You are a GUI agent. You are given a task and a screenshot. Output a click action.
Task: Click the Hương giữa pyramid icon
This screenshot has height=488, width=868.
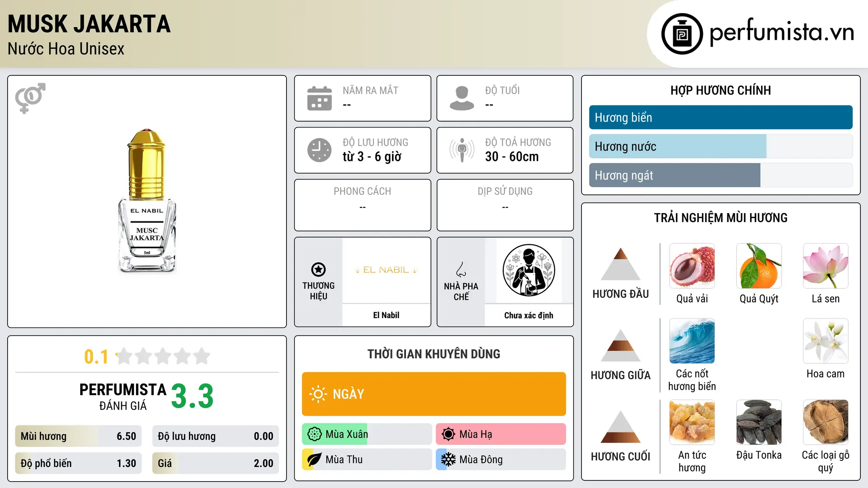pyautogui.click(x=620, y=345)
